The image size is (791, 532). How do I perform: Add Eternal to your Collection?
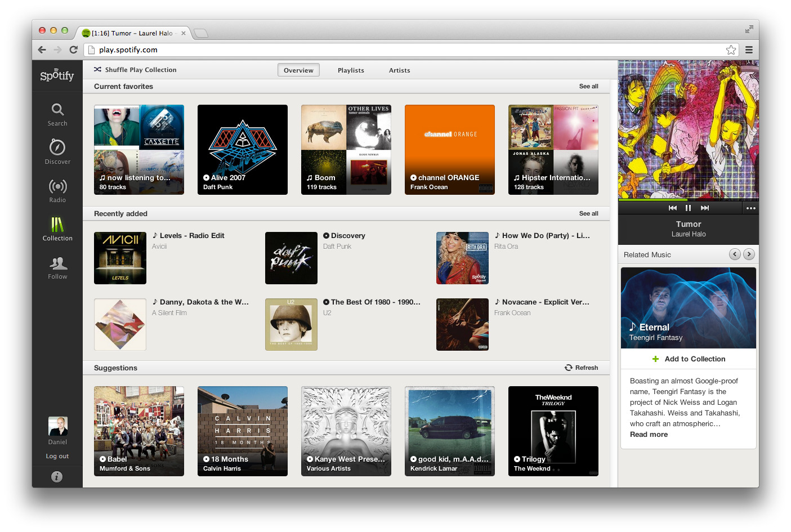click(x=688, y=359)
